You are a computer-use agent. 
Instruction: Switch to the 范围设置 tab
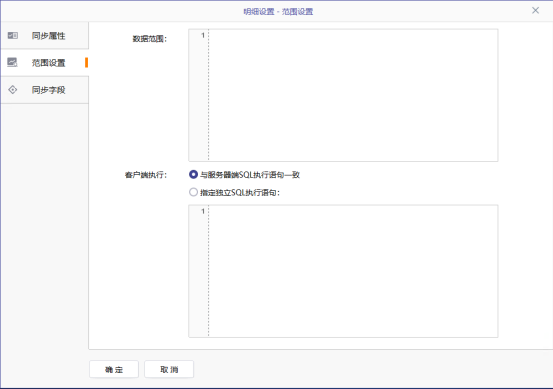44,62
